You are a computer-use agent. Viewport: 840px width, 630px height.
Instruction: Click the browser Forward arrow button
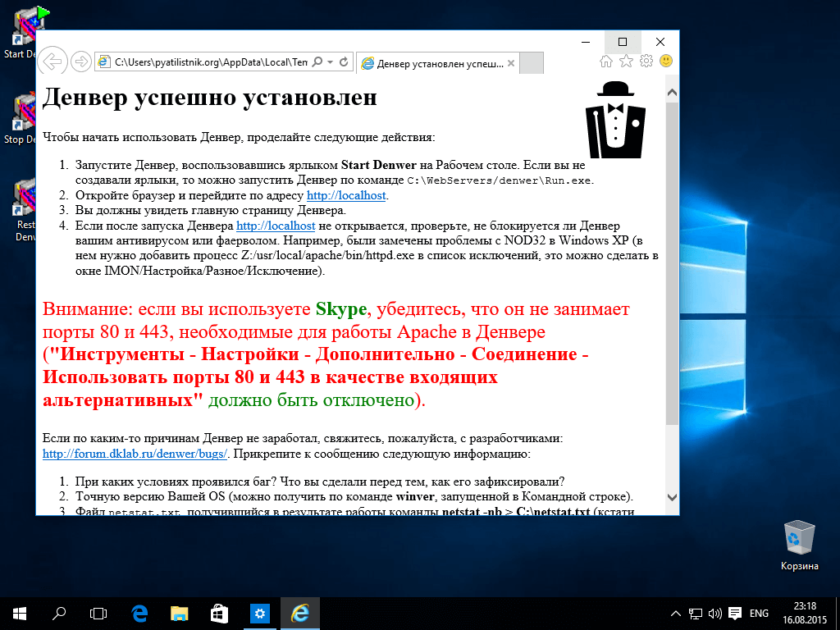tap(80, 62)
